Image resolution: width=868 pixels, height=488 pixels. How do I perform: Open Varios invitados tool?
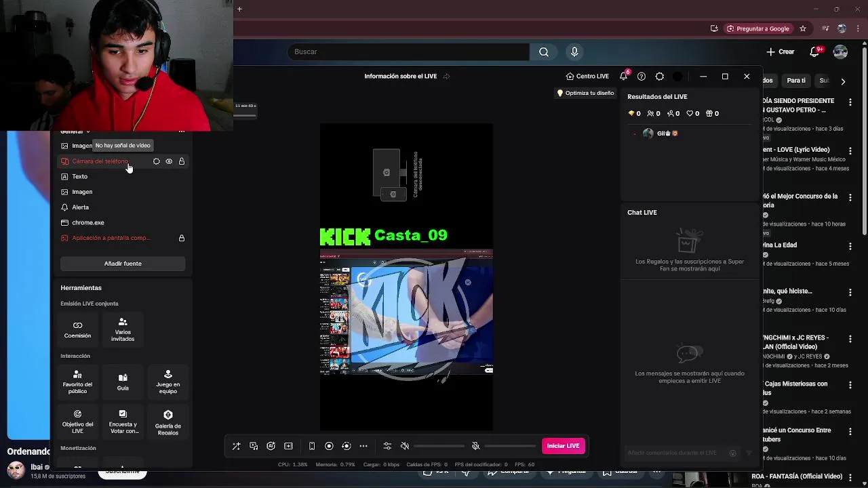(123, 329)
